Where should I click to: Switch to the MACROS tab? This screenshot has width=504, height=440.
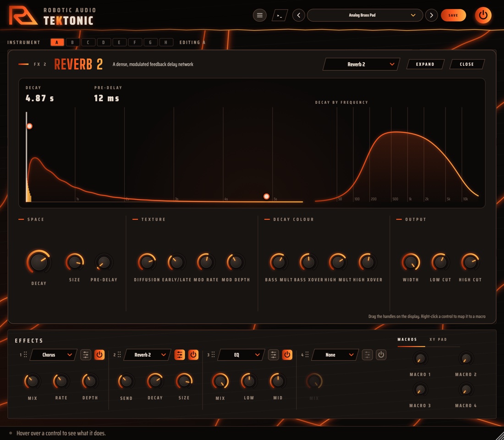coord(407,339)
